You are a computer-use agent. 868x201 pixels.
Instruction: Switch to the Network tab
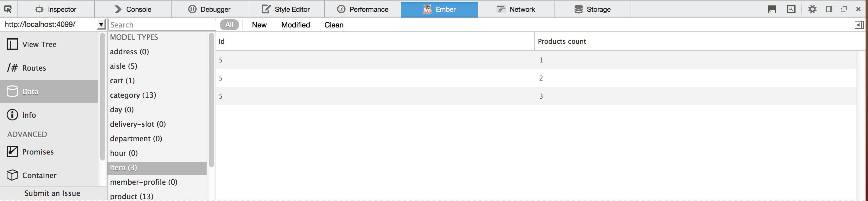coord(516,9)
